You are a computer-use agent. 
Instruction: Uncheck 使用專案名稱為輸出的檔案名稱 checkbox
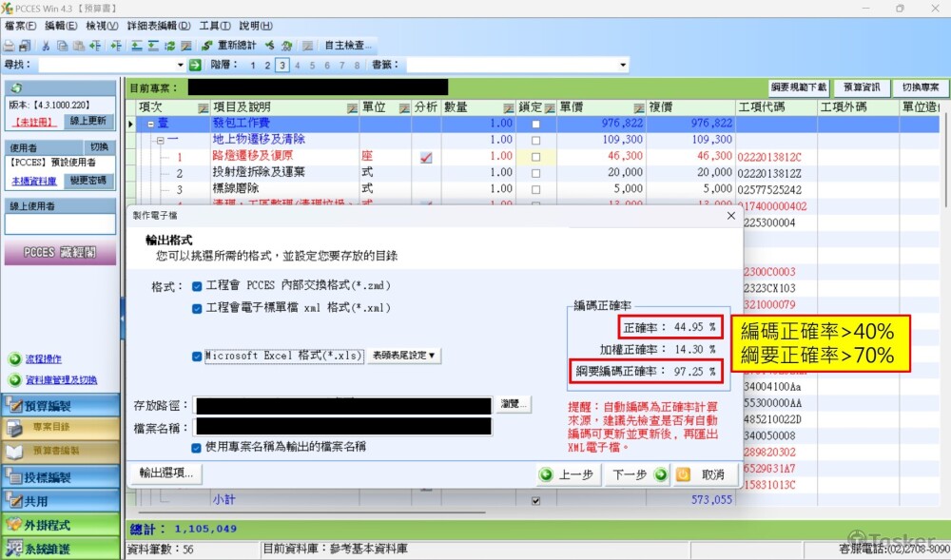(x=197, y=446)
